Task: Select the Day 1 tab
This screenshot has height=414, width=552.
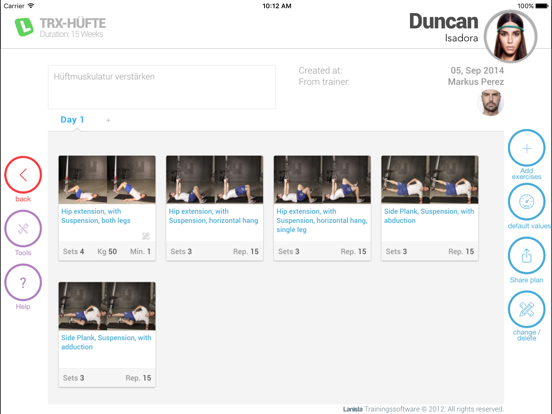Action: point(72,120)
